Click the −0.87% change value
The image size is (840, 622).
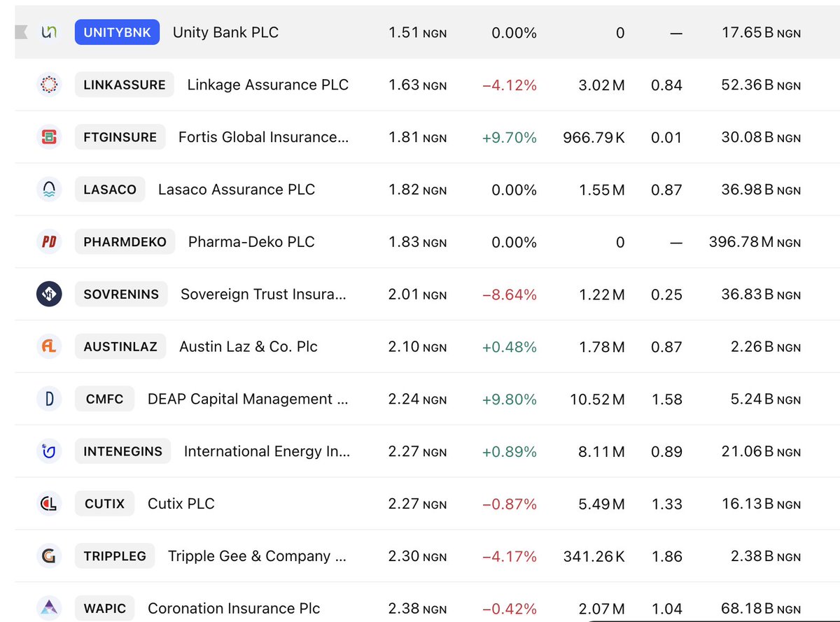(510, 504)
